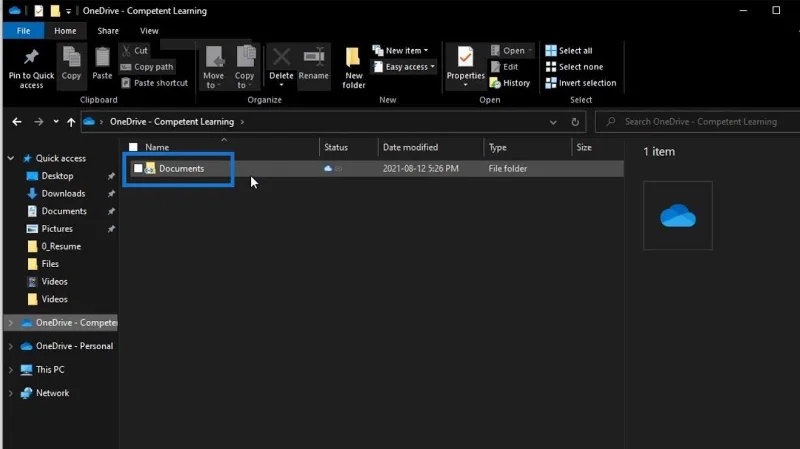Expand This PC tree node
Image resolution: width=800 pixels, height=449 pixels.
point(11,370)
